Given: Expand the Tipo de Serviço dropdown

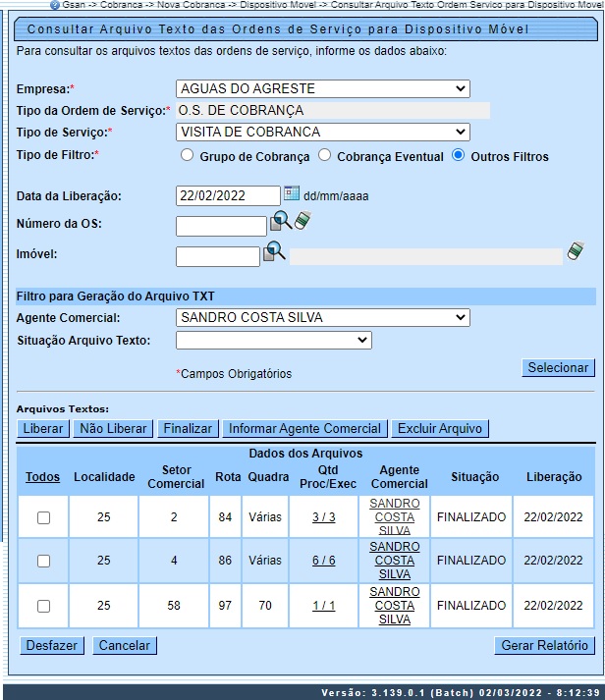Looking at the screenshot, I should coord(322,132).
